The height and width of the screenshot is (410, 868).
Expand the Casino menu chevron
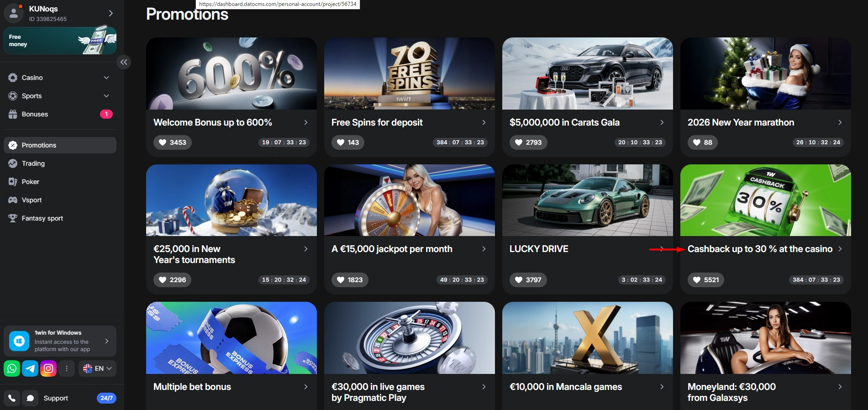(106, 78)
